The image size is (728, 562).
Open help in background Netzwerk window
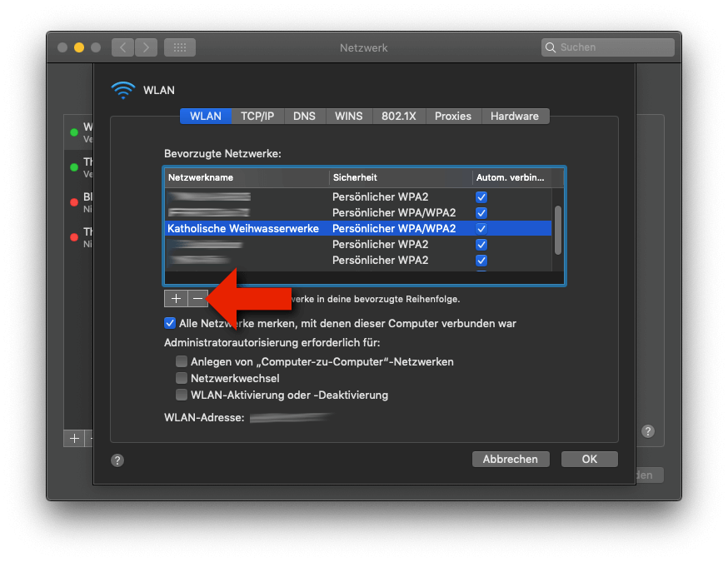point(648,431)
